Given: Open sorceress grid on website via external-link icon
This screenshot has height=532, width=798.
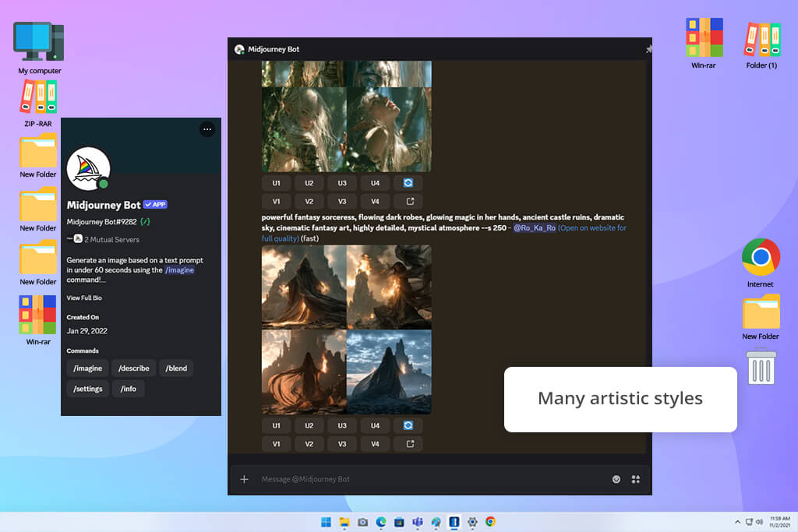Looking at the screenshot, I should click(410, 443).
